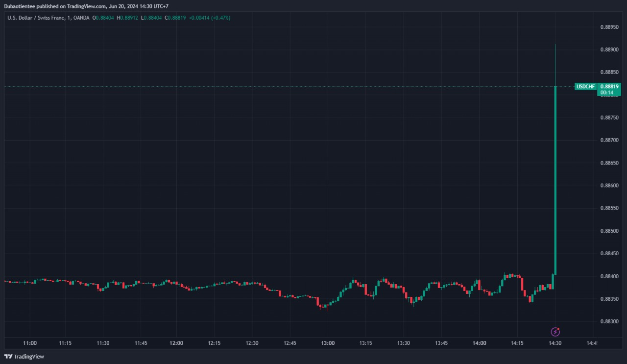This screenshot has width=627, height=364.
Task: Click the 0.88350 price axis label
Action: pos(609,299)
